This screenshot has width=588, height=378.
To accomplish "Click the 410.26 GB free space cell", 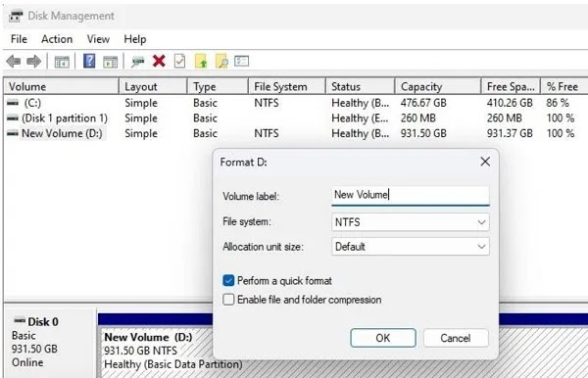I will point(510,103).
